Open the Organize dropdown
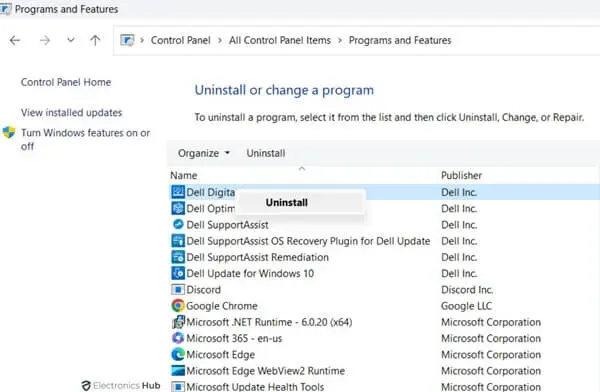 pyautogui.click(x=204, y=153)
